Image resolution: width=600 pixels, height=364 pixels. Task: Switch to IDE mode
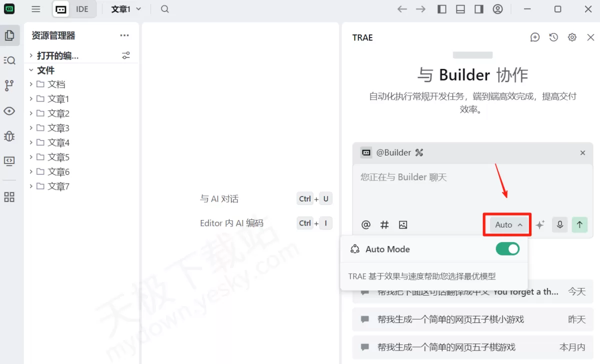pyautogui.click(x=82, y=9)
